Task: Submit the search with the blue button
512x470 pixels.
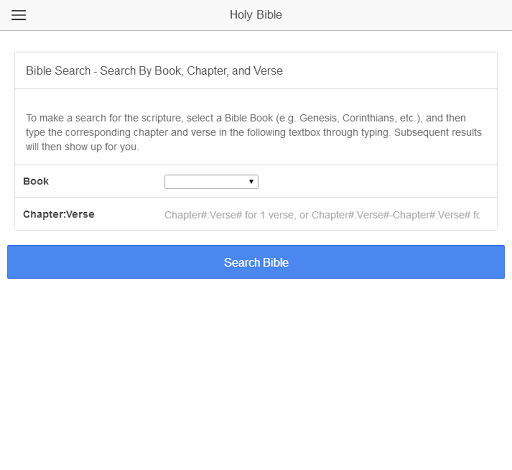Action: coord(256,262)
